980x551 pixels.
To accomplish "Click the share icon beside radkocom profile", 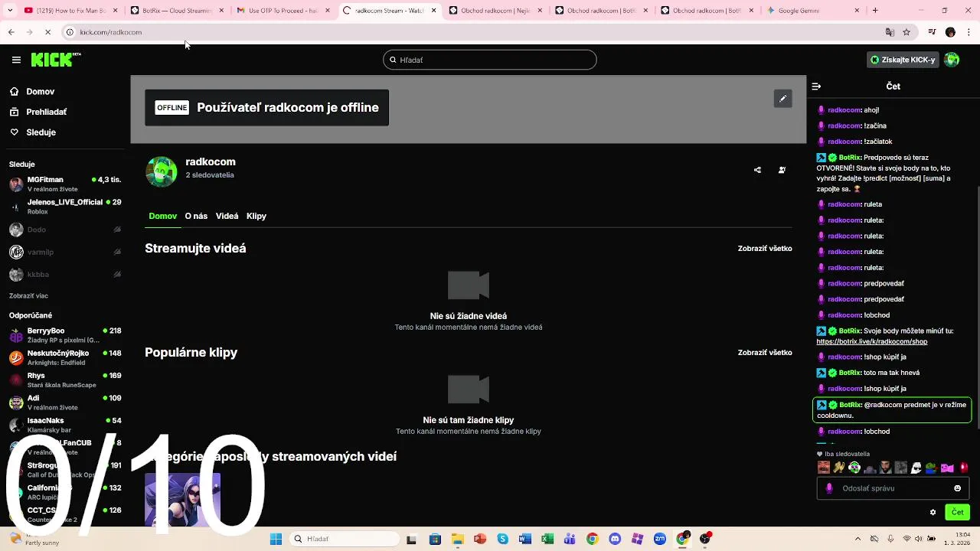I will click(757, 170).
